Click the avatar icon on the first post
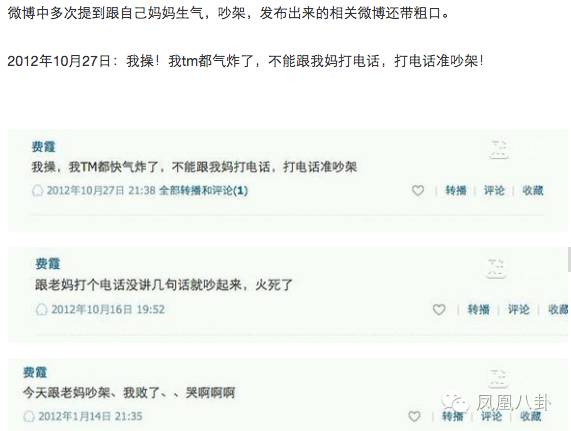 coord(499,149)
